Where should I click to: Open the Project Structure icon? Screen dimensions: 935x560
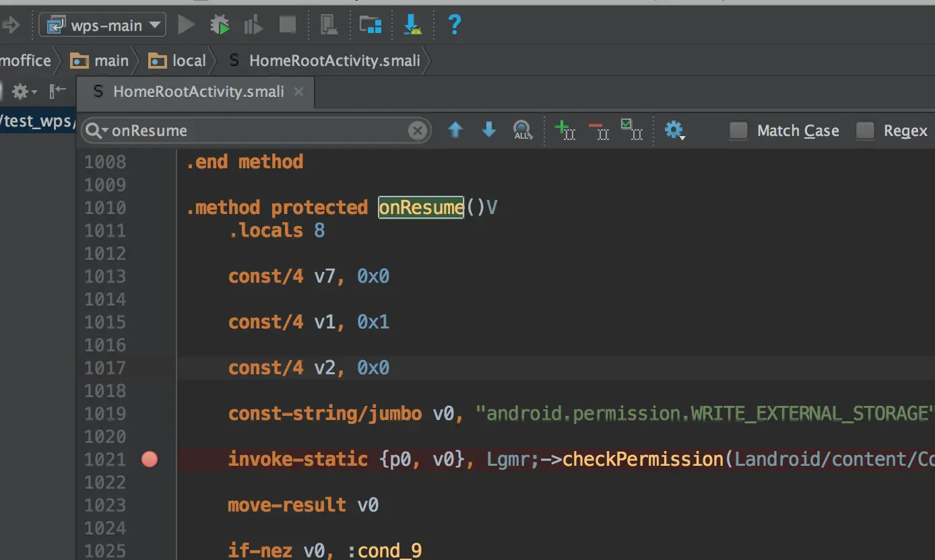(x=370, y=26)
